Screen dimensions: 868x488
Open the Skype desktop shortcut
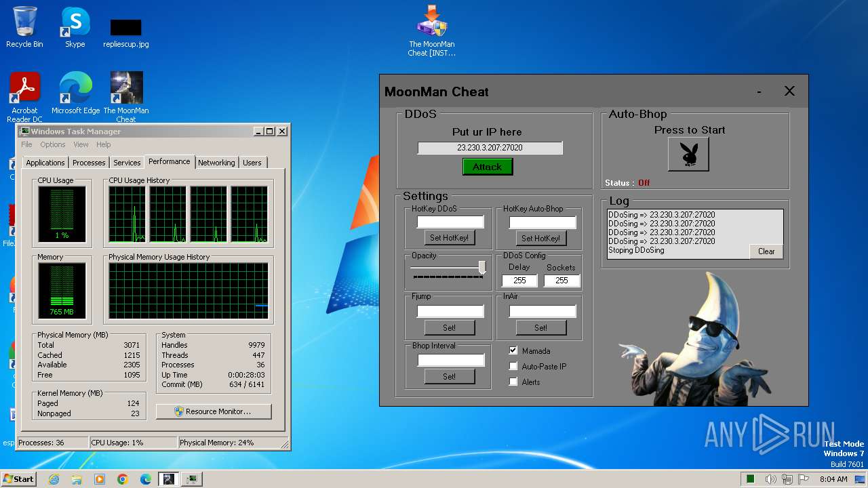75,27
